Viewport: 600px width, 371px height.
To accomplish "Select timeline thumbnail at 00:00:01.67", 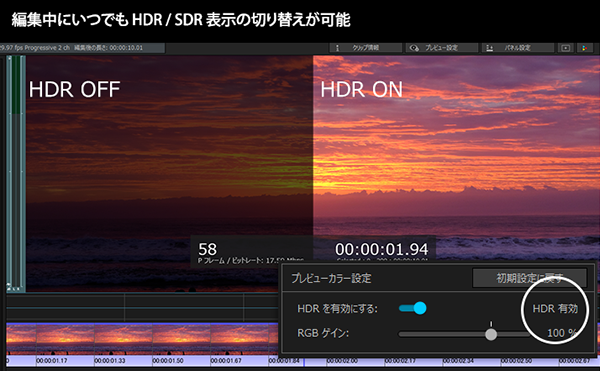I will [240, 340].
